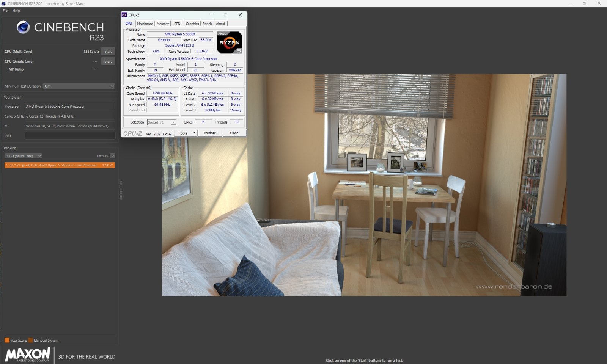Switch to the About tab in CPU-Z

[221, 24]
